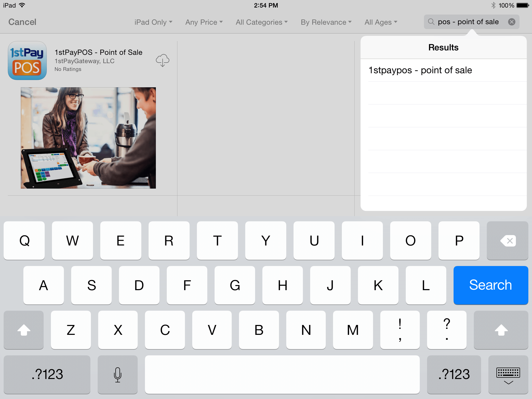Toggle the By Relevance sort option
The height and width of the screenshot is (399, 532).
(x=327, y=22)
